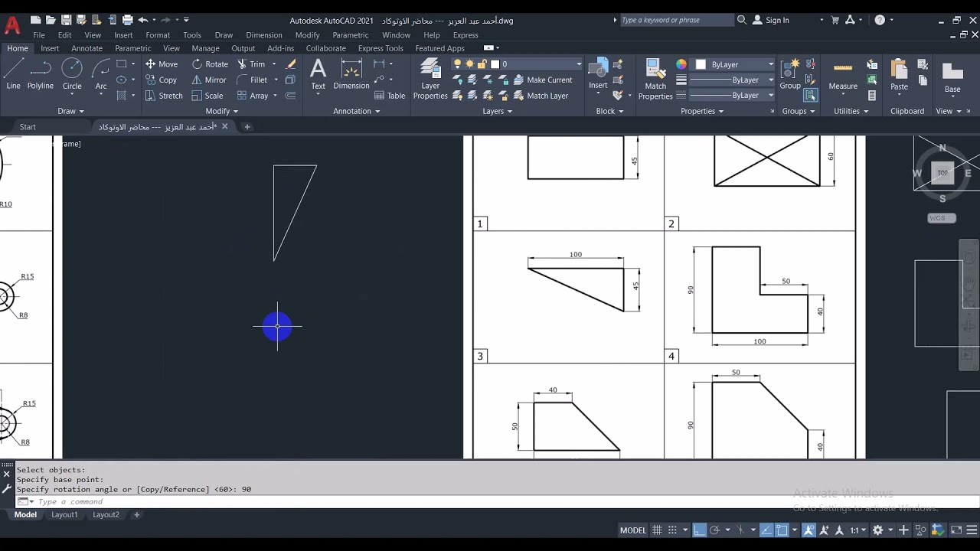
Task: Toggle object snap tracking in status bar
Action: pos(766,530)
